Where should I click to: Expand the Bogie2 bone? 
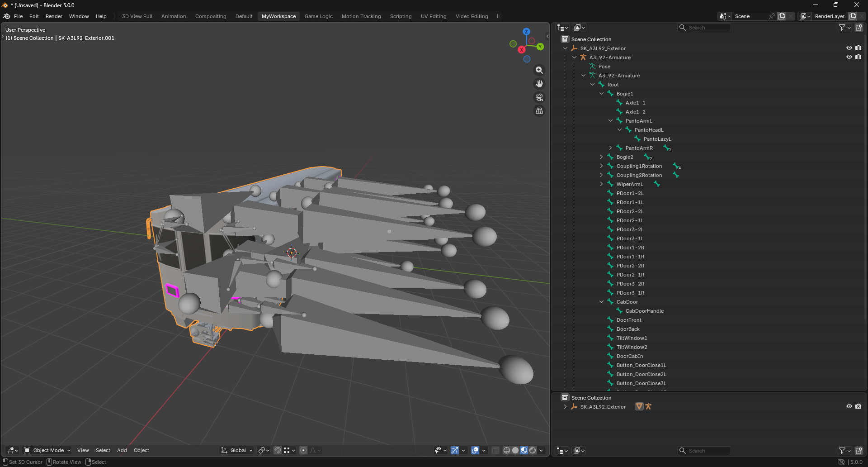click(601, 157)
